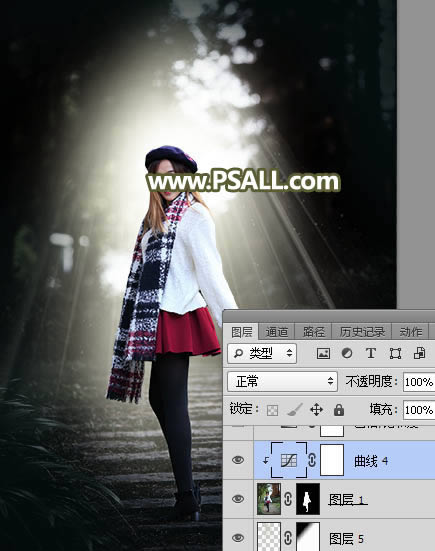Open the 类型 filter type dropdown
Viewport: 435px width, 551px height.
tap(262, 353)
